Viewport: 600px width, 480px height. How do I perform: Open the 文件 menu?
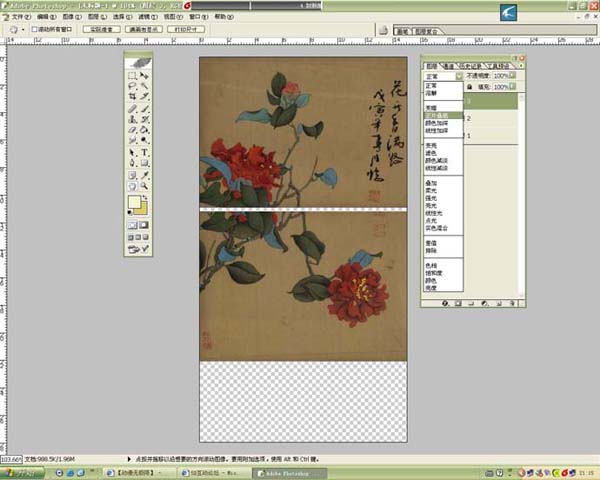click(21, 17)
